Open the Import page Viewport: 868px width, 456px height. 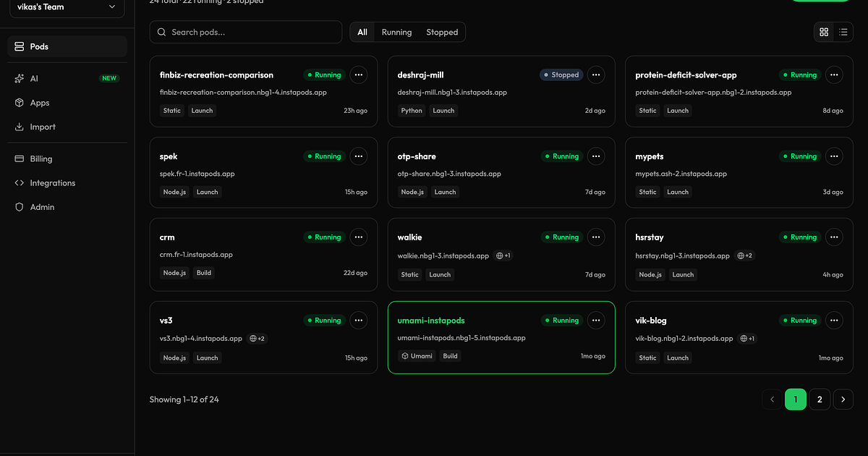pos(67,127)
